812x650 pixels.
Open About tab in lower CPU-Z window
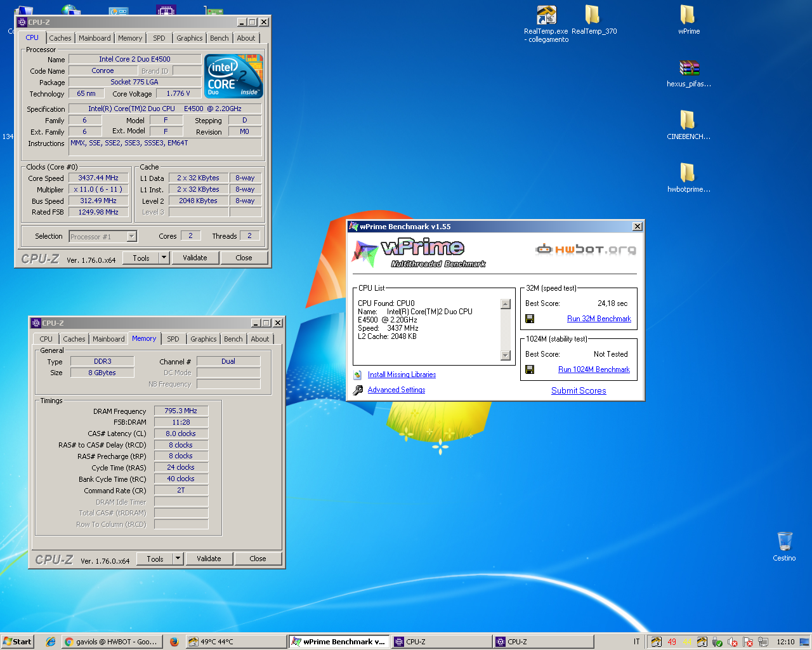260,339
